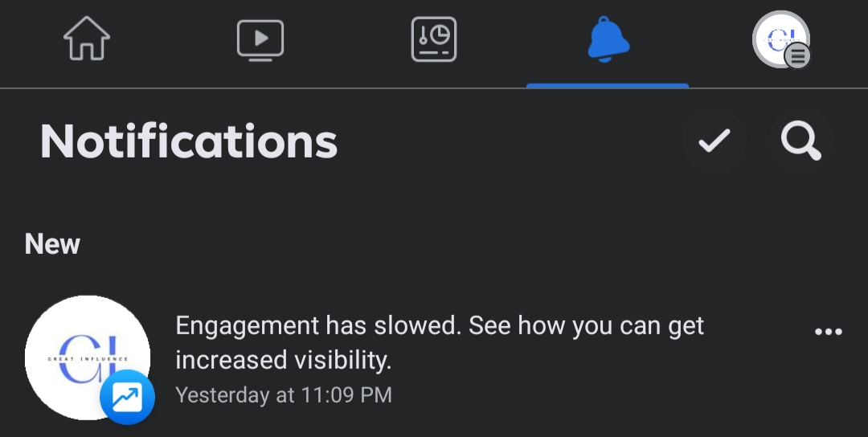The image size is (868, 437).
Task: Search notifications with the magnifier icon
Action: [x=801, y=141]
